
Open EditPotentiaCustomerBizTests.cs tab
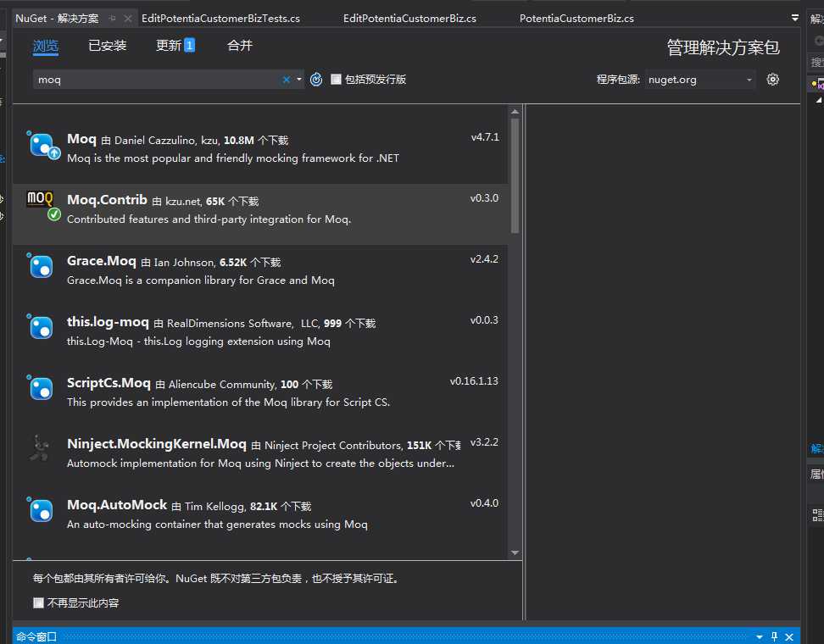(220, 19)
